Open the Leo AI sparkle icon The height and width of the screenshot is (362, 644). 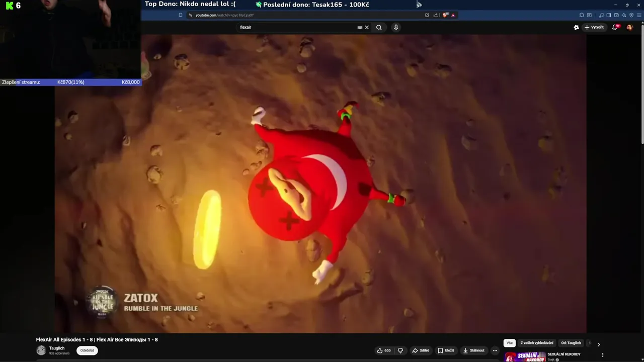pyautogui.click(x=624, y=15)
